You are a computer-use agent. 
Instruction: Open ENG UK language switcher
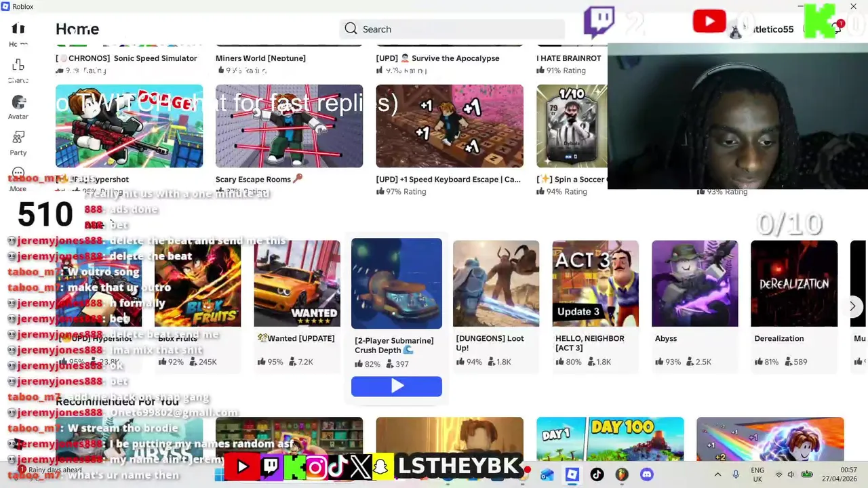tap(757, 474)
